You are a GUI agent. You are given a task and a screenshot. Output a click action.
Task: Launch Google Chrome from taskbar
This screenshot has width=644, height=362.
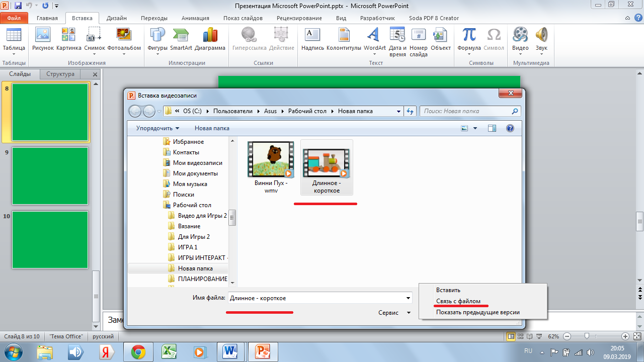[138, 352]
